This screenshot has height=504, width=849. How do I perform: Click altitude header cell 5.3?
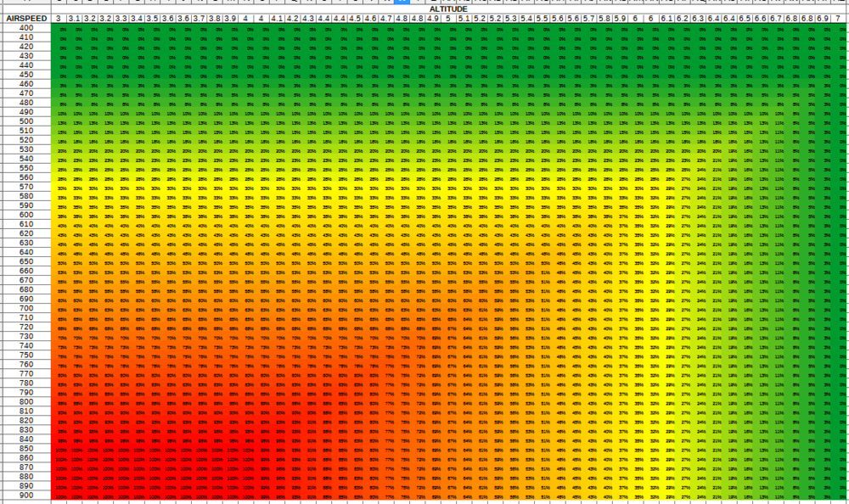511,19
